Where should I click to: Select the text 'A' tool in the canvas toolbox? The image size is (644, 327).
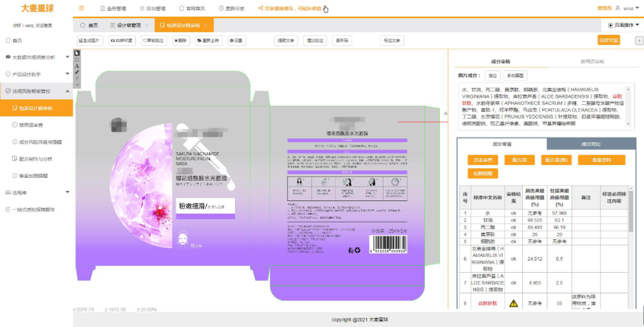click(x=77, y=66)
